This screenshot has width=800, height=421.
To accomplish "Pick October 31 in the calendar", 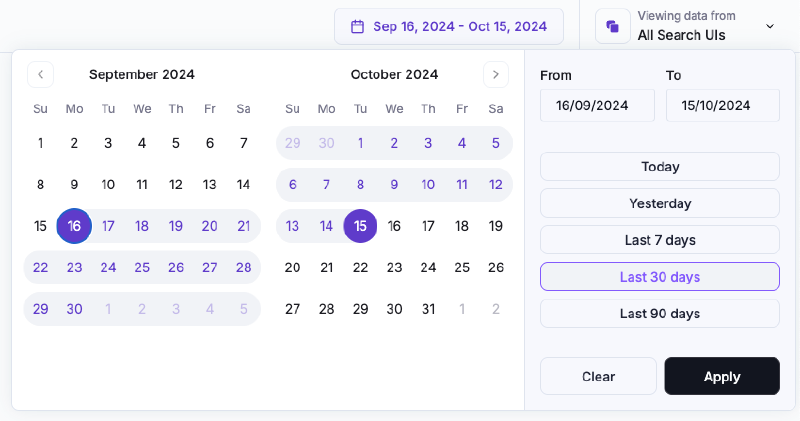I will click(x=428, y=309).
